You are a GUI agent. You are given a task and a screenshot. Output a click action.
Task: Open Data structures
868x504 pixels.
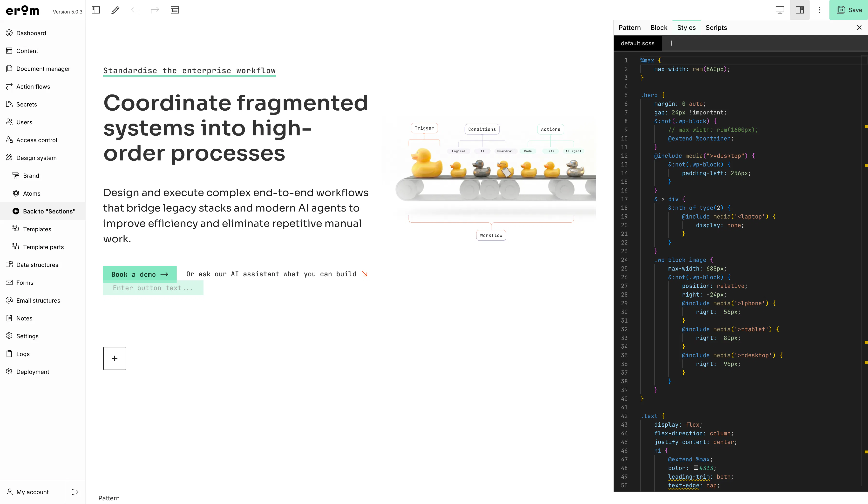pyautogui.click(x=43, y=265)
